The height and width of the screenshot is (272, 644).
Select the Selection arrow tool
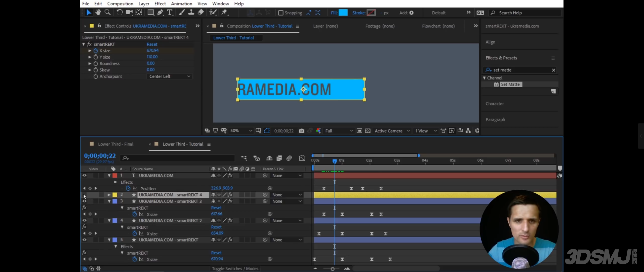point(89,12)
